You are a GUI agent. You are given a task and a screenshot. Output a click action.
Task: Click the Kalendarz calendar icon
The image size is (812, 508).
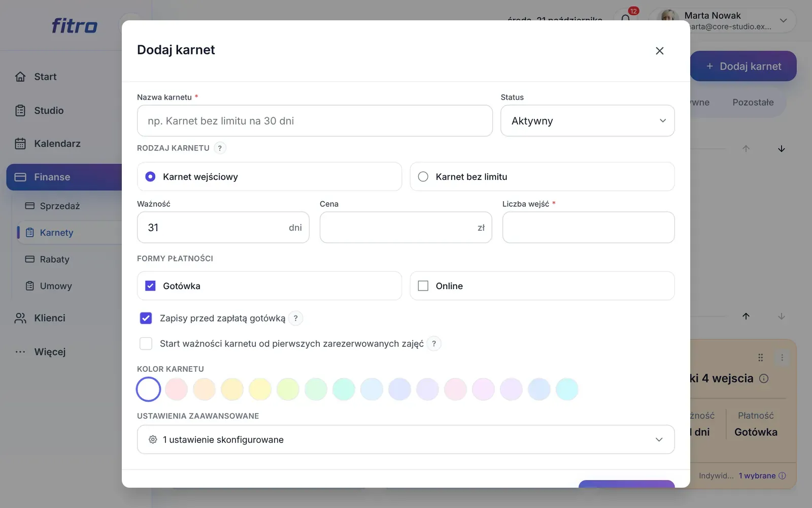[x=20, y=144]
